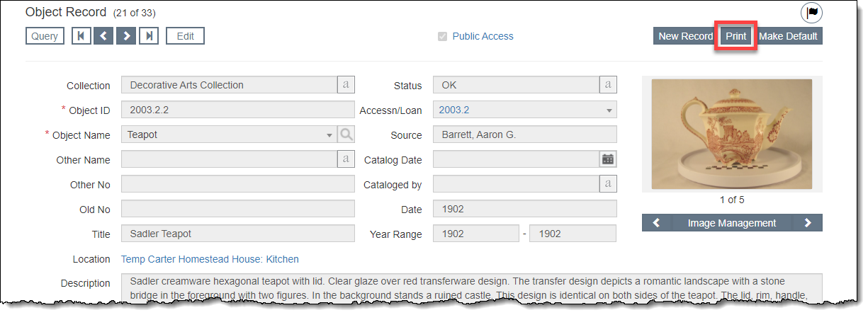Click the New Record button
Viewport: 868px width, 315px height.
click(685, 36)
